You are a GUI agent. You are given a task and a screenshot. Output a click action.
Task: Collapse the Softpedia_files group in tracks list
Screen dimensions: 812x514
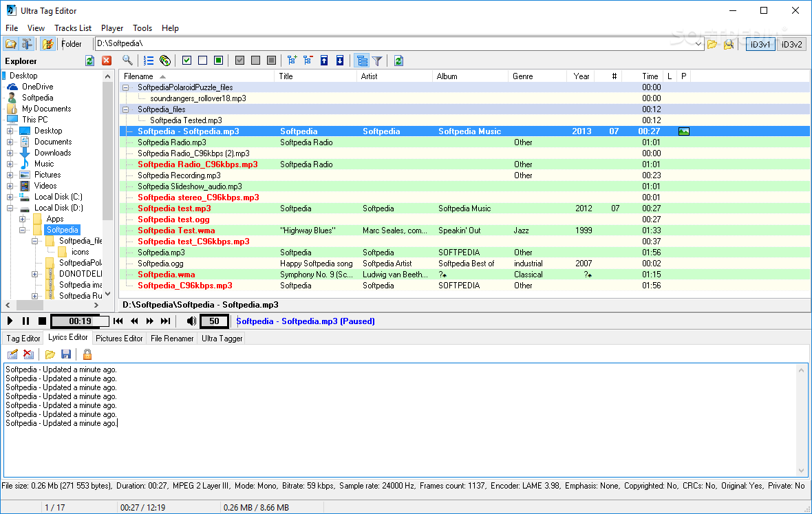[x=125, y=109]
